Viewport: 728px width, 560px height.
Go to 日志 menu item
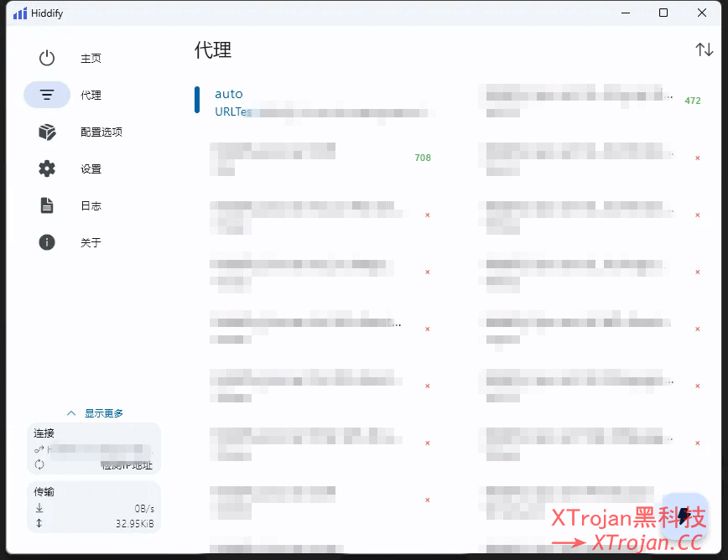pos(91,205)
